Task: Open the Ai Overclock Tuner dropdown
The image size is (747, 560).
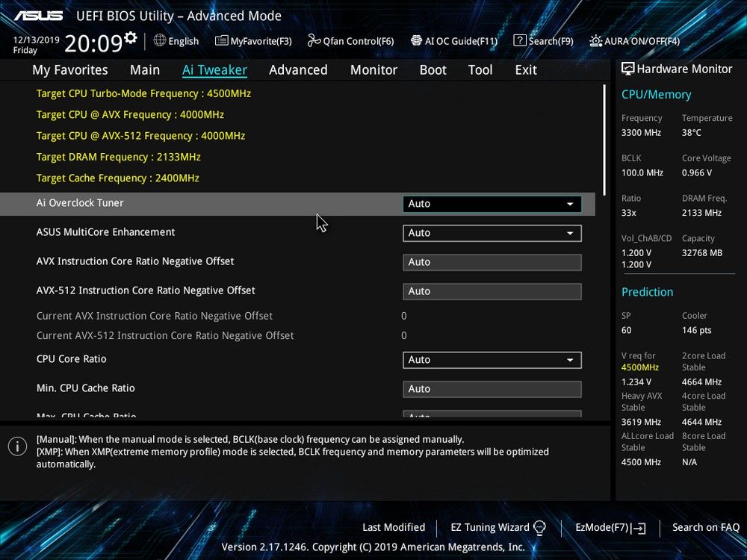Action: click(x=492, y=204)
